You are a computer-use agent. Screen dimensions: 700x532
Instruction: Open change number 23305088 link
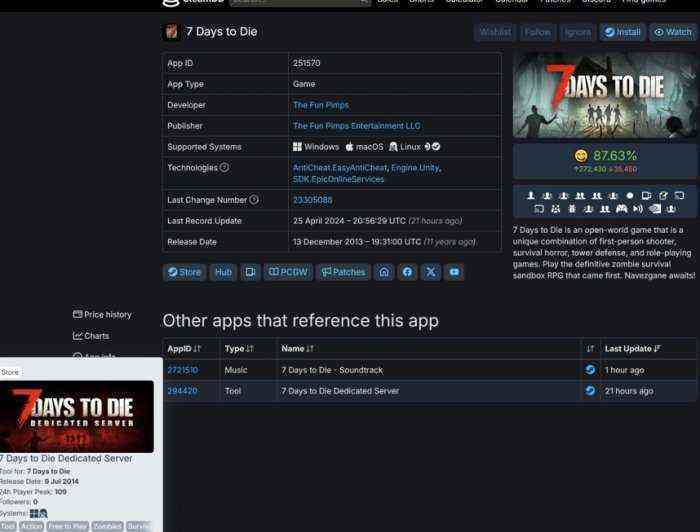[x=312, y=200]
